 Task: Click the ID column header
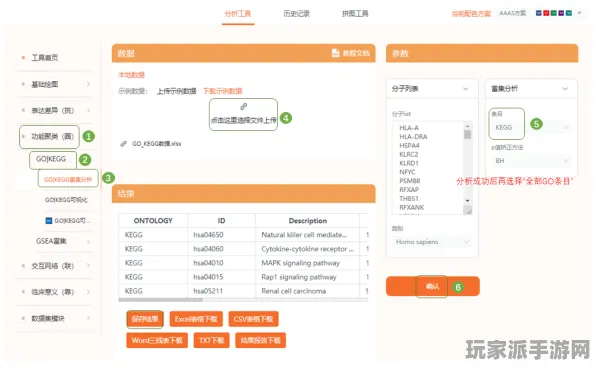221,220
